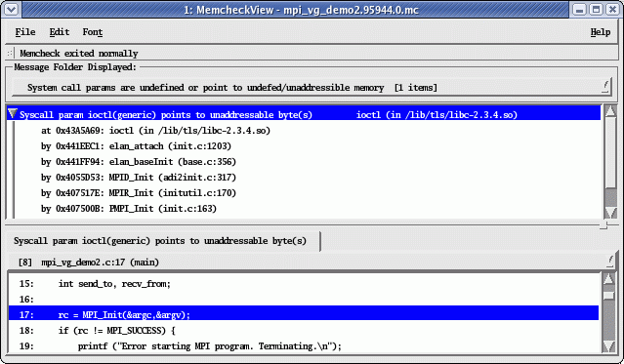Open the Font menu

tap(93, 32)
